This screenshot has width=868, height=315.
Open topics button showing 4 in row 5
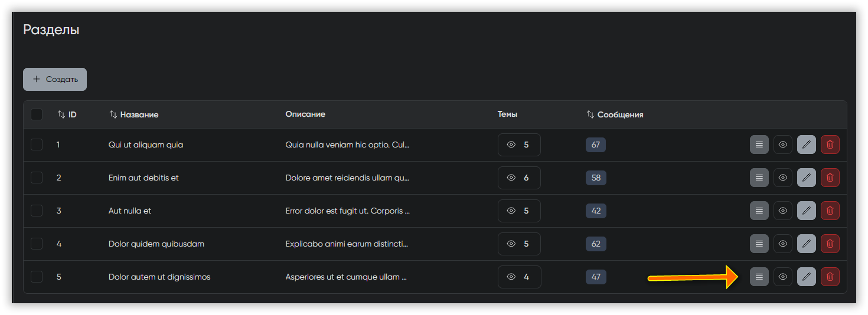coord(519,277)
